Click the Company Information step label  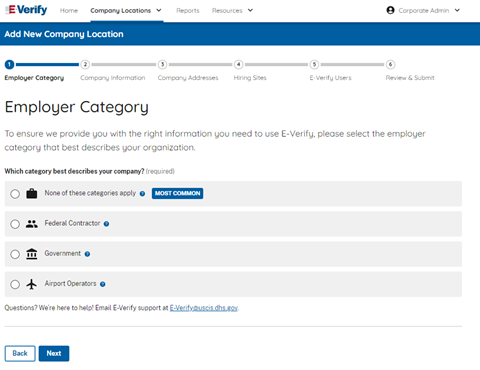(x=113, y=78)
